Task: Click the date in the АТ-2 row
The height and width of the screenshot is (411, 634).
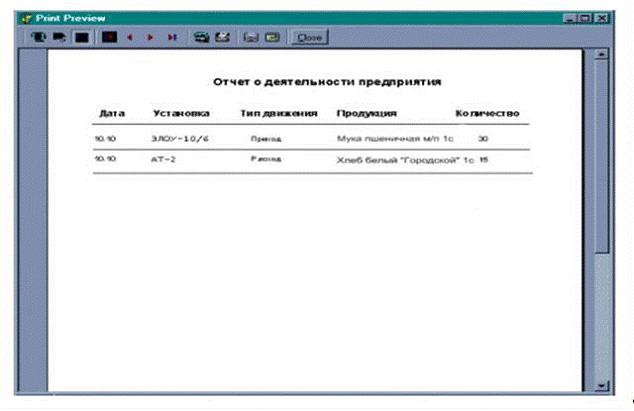Action: 105,159
